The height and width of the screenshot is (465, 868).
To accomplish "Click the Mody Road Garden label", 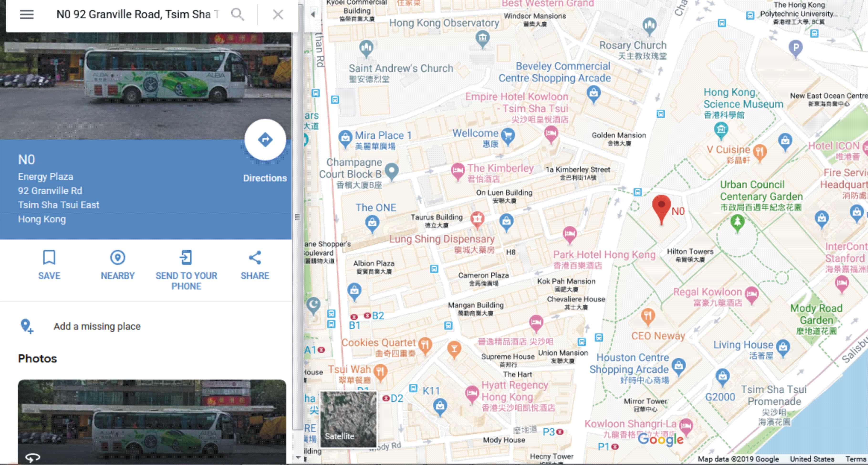I will (816, 320).
